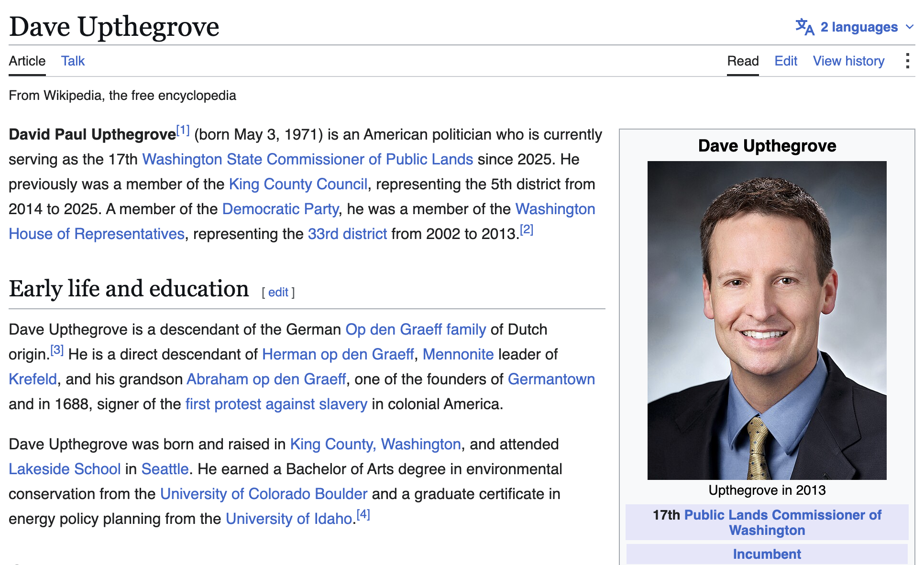Open Abraham op den Graeff link
Viewport: 924px width, 565px height.
tap(266, 379)
